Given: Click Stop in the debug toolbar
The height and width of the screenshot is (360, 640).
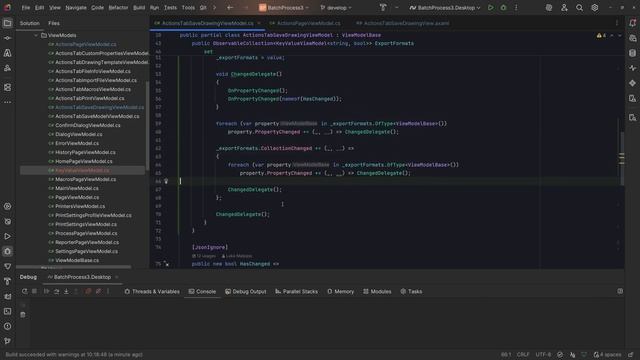Looking at the screenshot, I should click(x=35, y=291).
